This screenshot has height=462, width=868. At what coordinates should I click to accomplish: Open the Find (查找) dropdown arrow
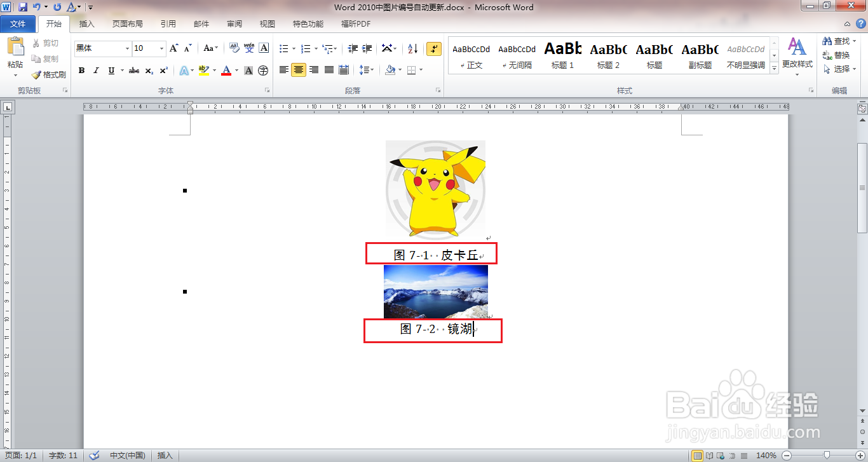(x=855, y=41)
